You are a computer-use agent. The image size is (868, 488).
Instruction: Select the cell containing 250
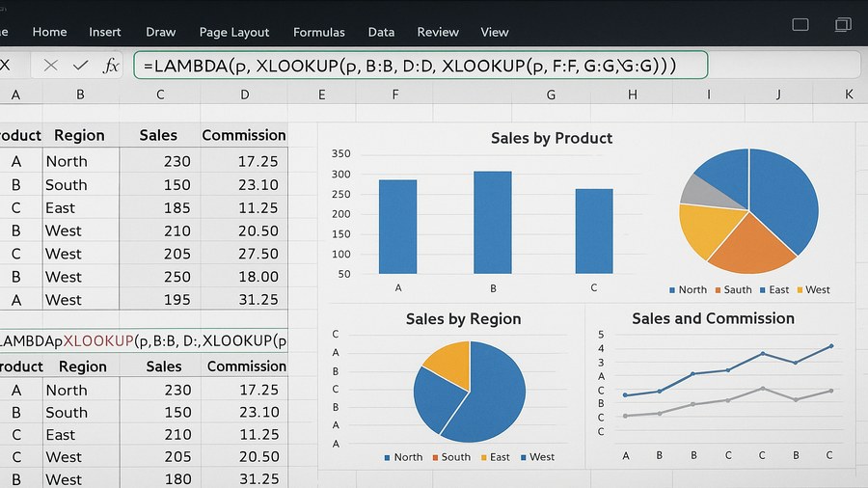click(160, 277)
